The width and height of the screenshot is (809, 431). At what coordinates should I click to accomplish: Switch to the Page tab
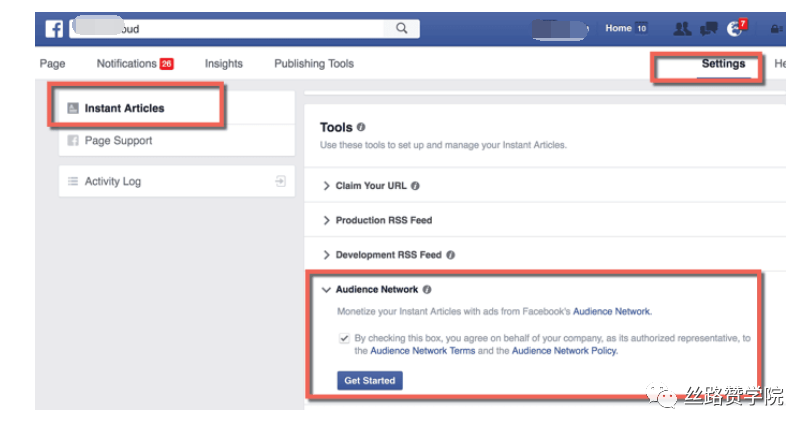(x=53, y=63)
